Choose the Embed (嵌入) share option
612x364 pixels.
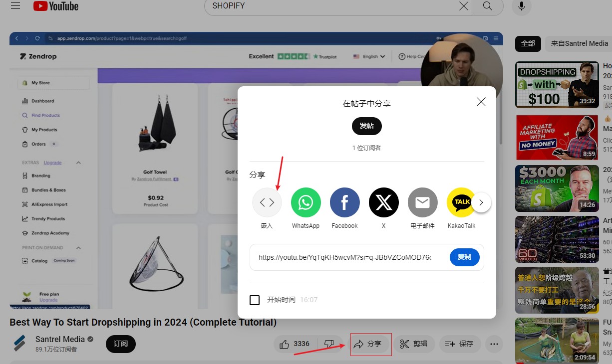pos(267,202)
